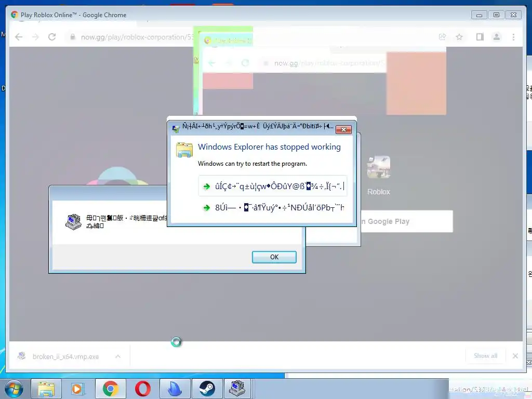532x399 pixels.
Task: Click Show all downloads
Action: tap(486, 355)
